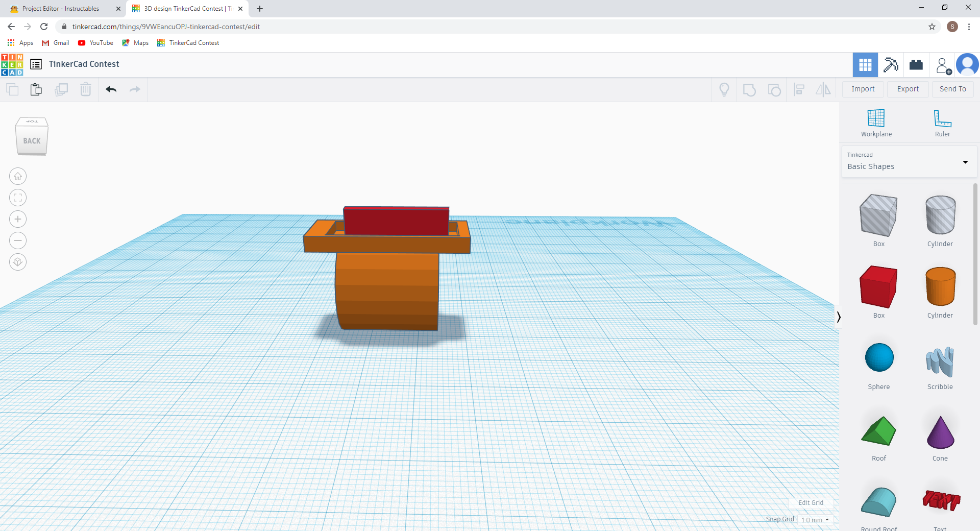Undo the last action
980x531 pixels.
(111, 89)
